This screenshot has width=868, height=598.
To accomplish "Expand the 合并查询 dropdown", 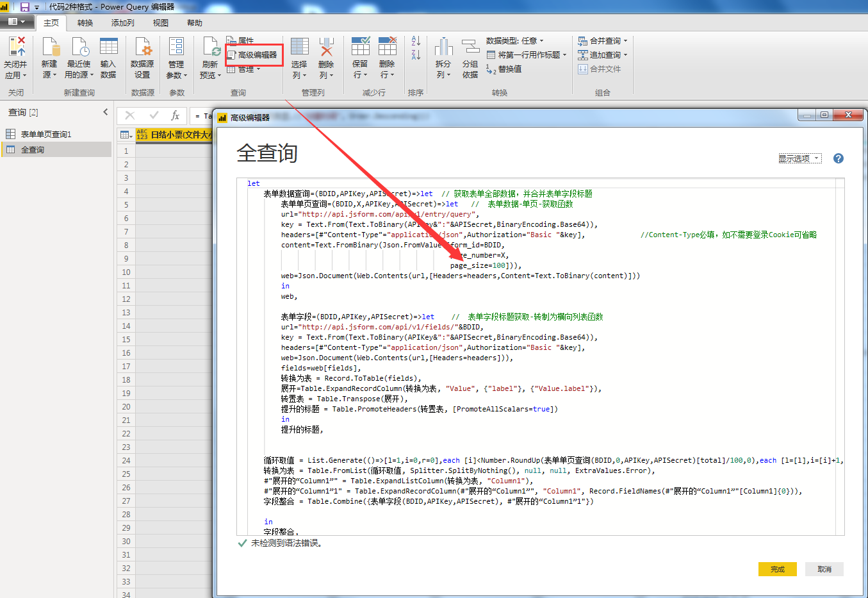I will point(603,41).
